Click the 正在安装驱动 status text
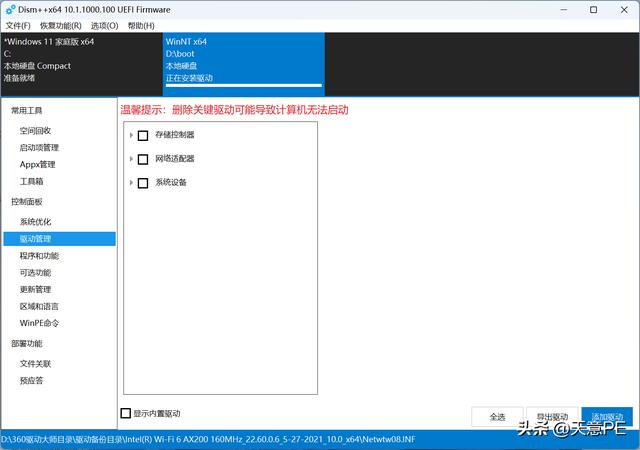Screen dimensions: 640x450 [x=189, y=78]
